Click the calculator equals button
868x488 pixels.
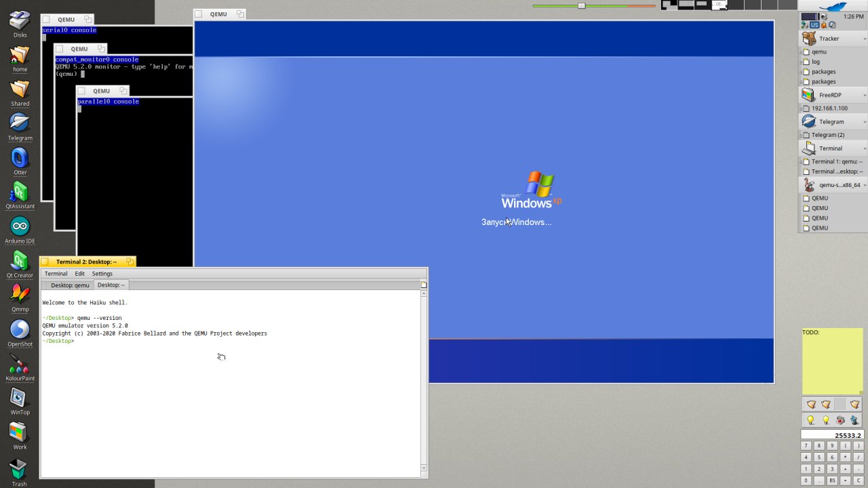(845, 481)
